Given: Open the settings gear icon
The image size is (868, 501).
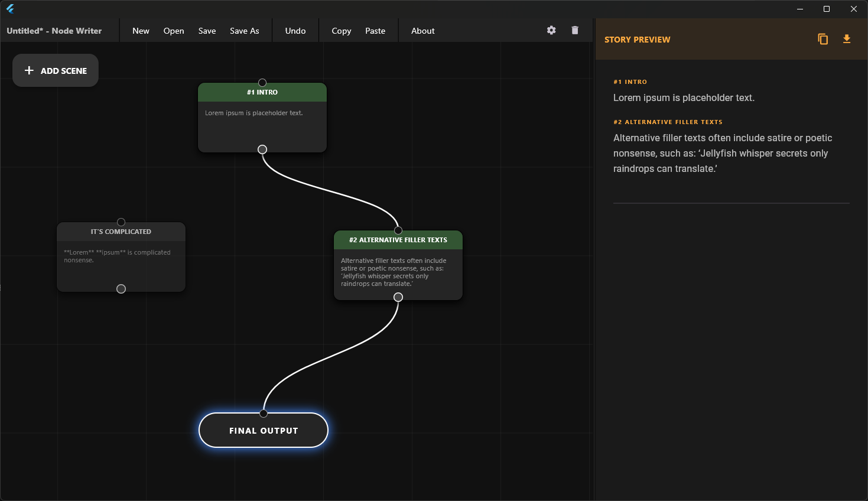Looking at the screenshot, I should (551, 30).
